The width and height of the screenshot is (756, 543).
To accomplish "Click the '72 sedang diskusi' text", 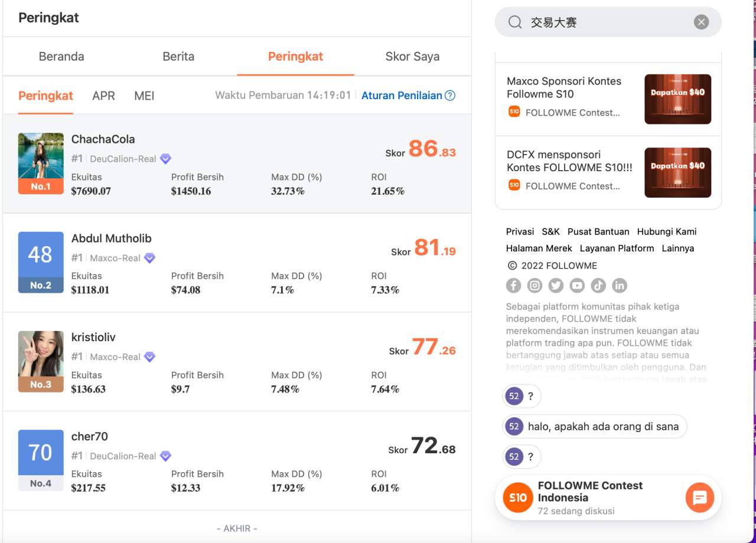I will 576,511.
